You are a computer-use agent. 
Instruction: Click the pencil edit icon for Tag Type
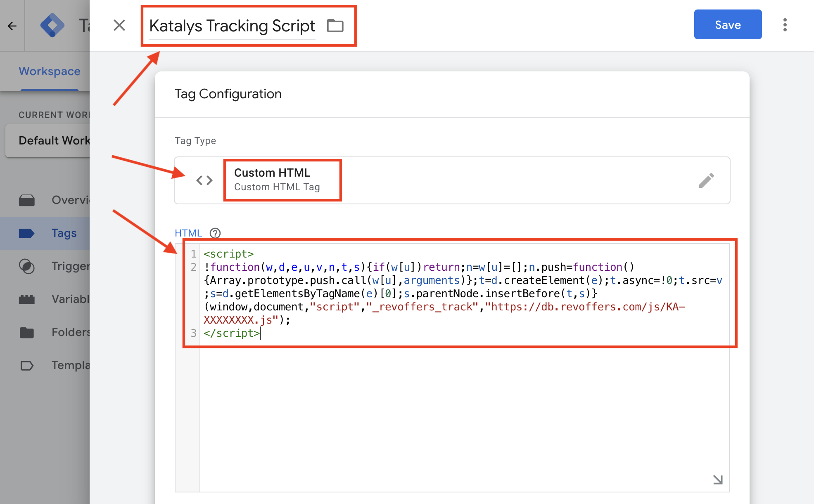(x=706, y=180)
